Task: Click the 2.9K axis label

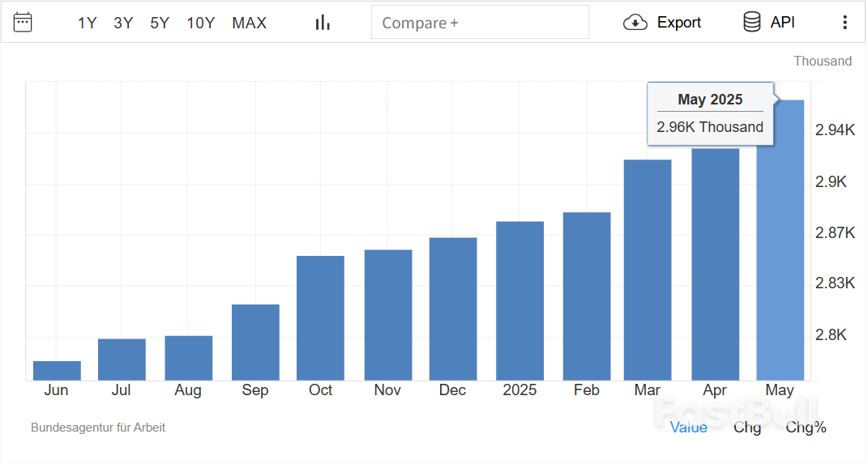Action: coord(831,182)
